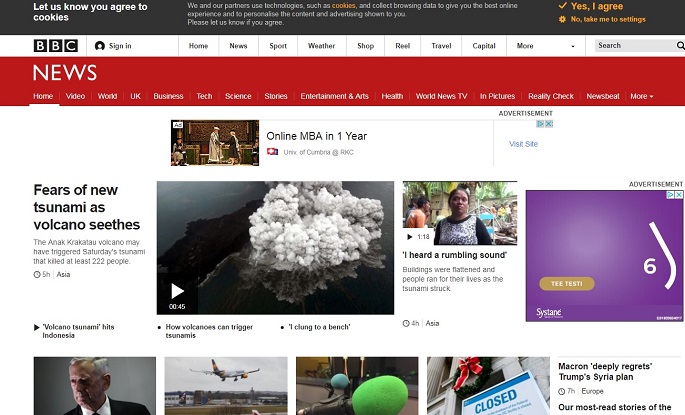Play the 'rumbling sound' video clip
This screenshot has height=415, width=685.
tap(409, 237)
